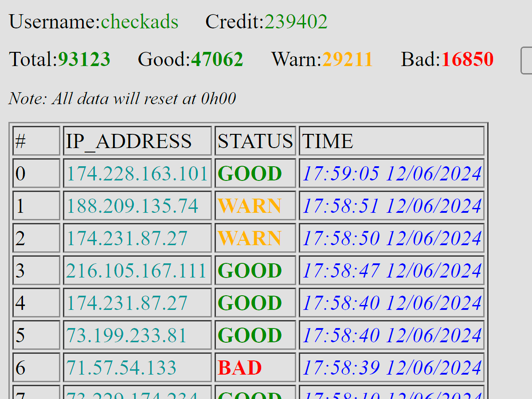Click the checkads username
532x399 pixels.
[140, 22]
